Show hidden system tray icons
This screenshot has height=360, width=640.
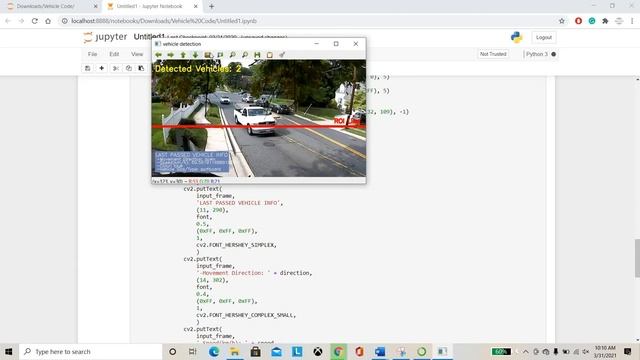(525, 351)
